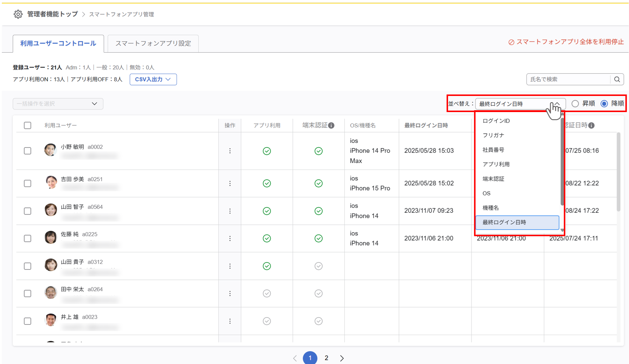Click the settings gear icon in breadcrumb
629x364 pixels.
coord(18,14)
